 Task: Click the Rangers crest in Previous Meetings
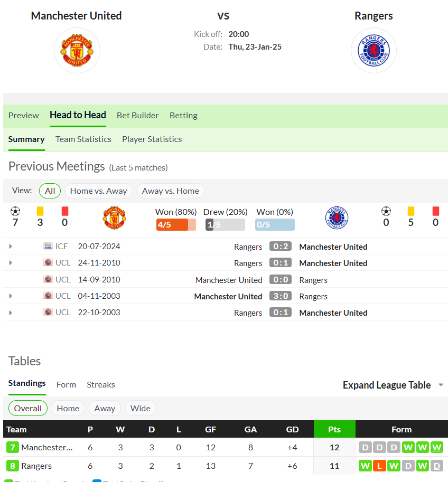coord(337,218)
